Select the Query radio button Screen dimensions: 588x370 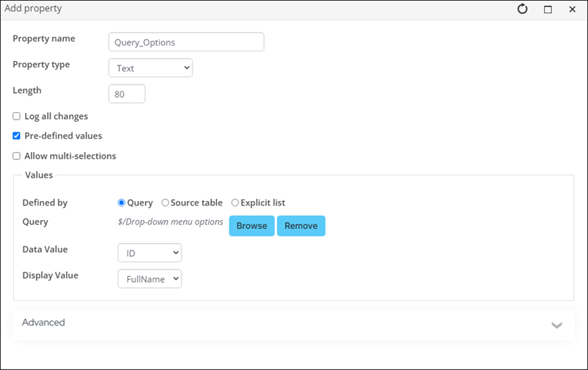(122, 203)
